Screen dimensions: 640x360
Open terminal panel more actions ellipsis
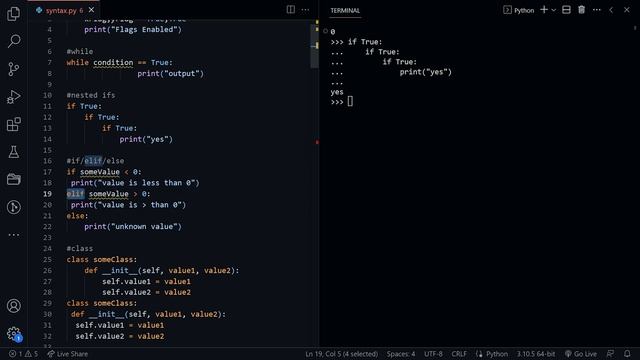point(596,10)
